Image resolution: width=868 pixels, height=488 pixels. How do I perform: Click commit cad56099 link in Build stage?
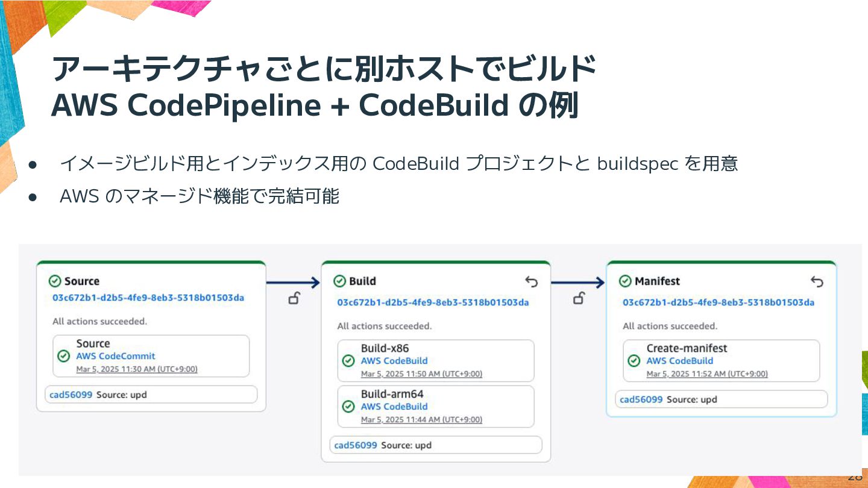(356, 445)
